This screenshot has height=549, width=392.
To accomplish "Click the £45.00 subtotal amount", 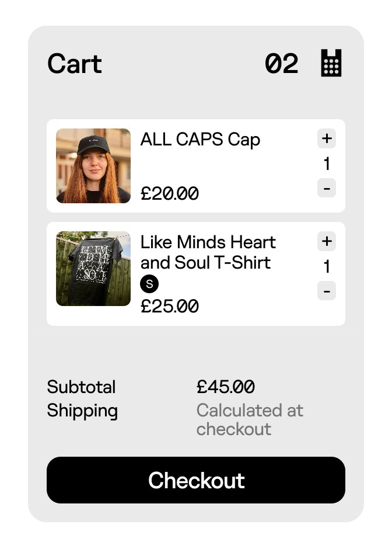I will coord(226,387).
